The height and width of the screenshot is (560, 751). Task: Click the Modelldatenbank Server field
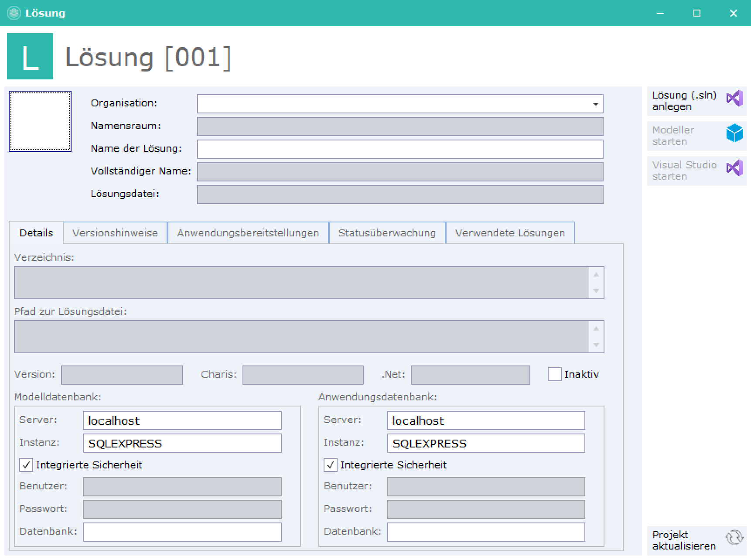[182, 420]
